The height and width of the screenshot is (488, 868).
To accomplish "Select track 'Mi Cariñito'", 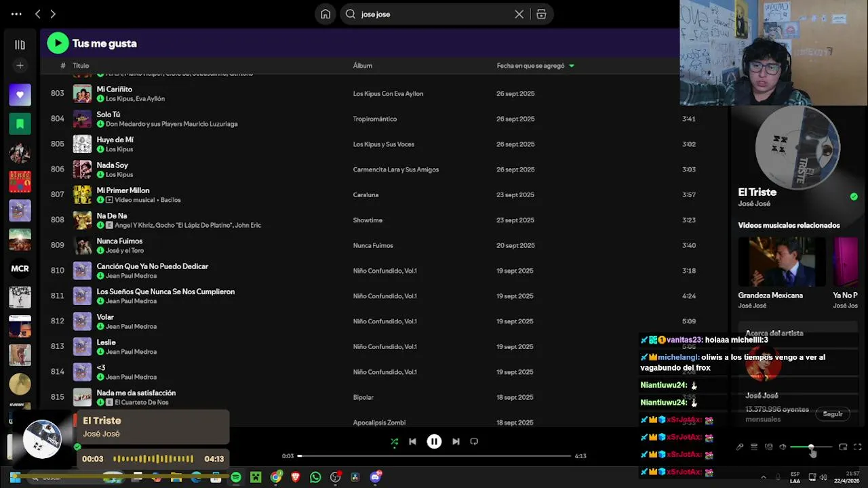I will [114, 89].
